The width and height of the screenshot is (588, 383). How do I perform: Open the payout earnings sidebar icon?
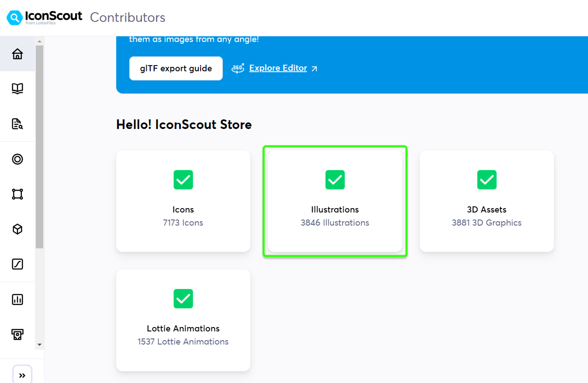[x=17, y=334]
